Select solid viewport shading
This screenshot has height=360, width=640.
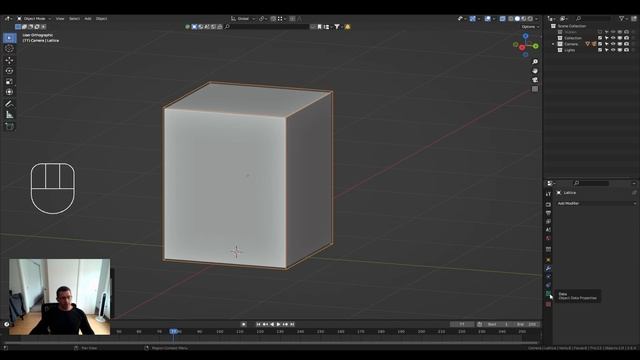[x=517, y=18]
